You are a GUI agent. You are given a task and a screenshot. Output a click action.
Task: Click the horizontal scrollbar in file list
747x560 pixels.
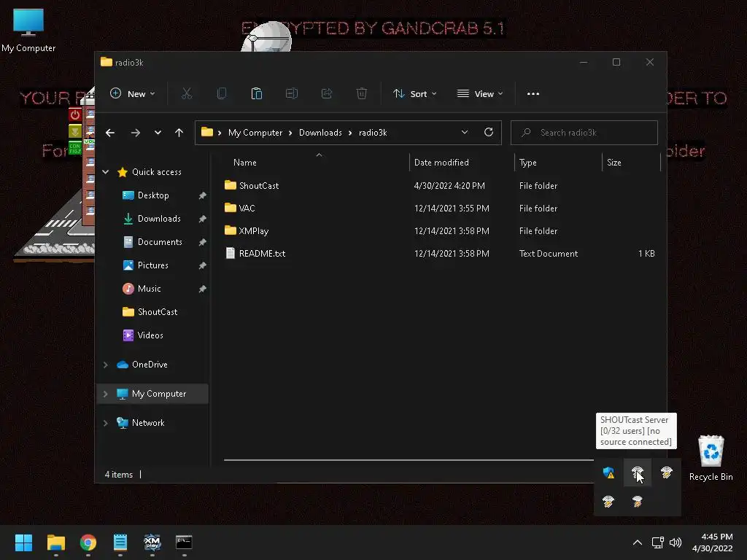pyautogui.click(x=409, y=460)
